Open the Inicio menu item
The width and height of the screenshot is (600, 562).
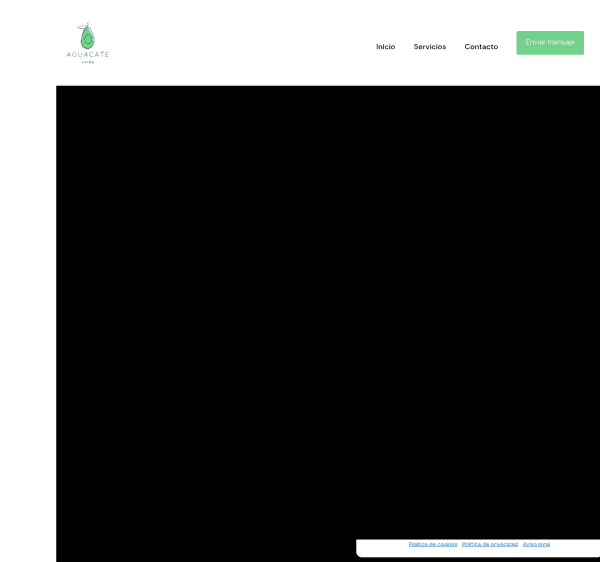click(x=385, y=47)
